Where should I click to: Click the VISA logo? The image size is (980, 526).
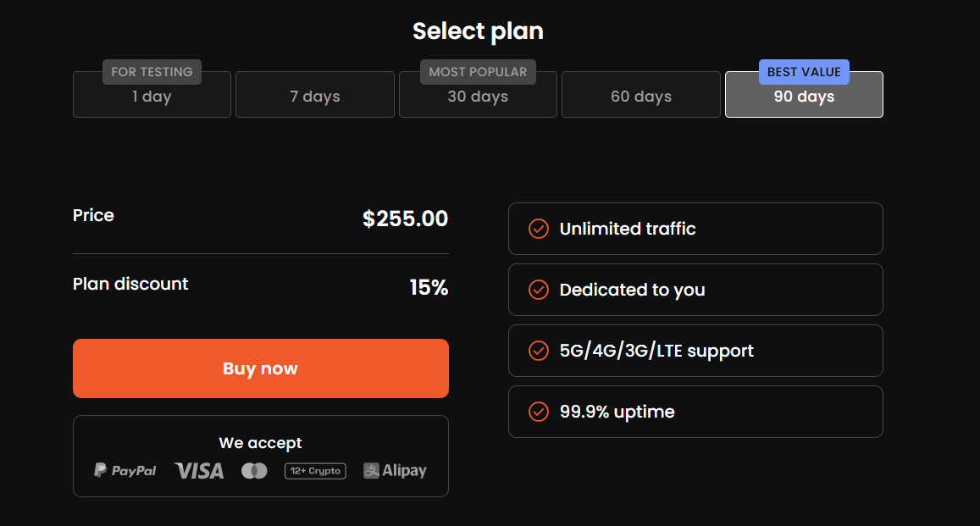pyautogui.click(x=199, y=470)
